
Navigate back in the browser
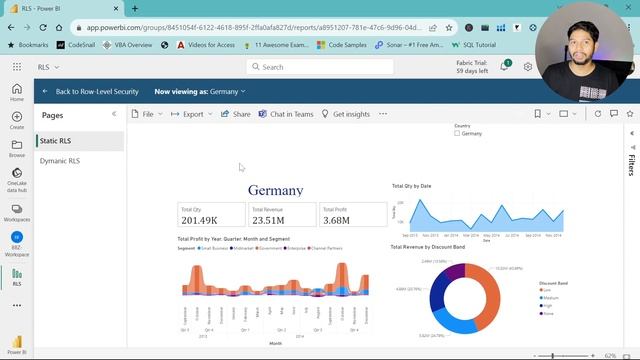pos(11,28)
